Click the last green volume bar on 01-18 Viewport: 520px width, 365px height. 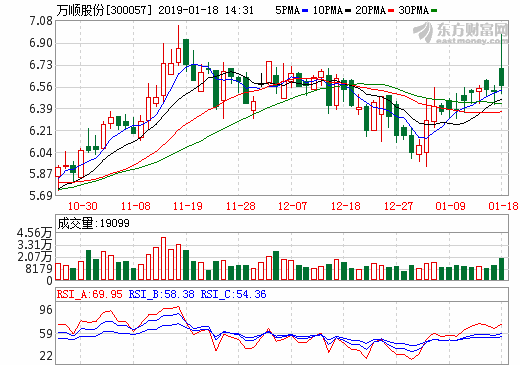[501, 269]
